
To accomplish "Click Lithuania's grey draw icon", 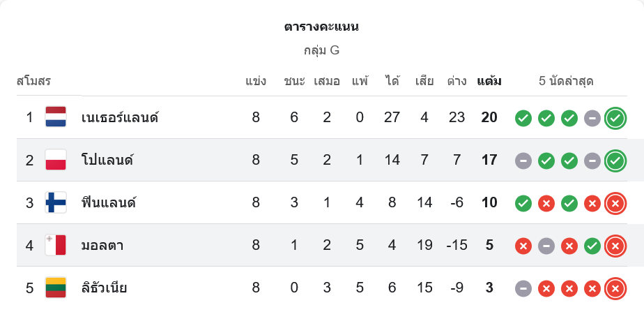I will [523, 288].
